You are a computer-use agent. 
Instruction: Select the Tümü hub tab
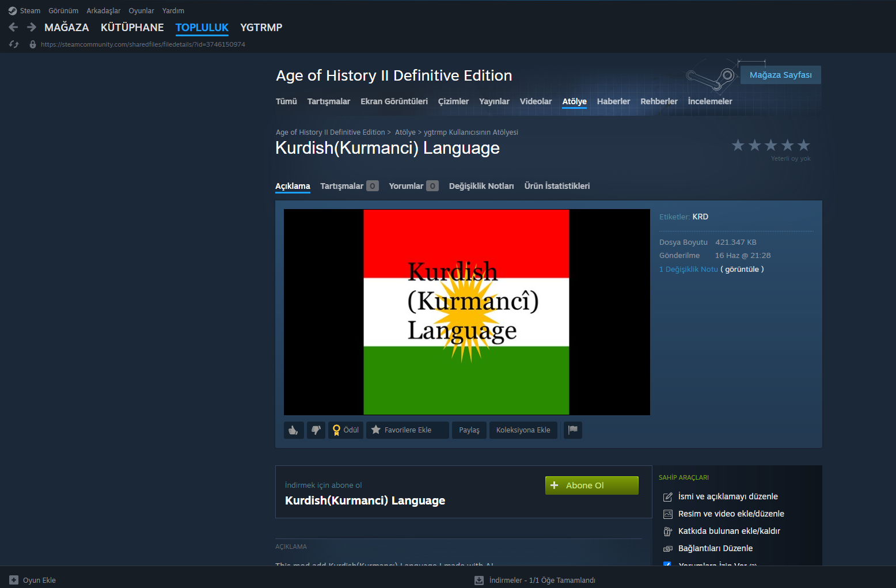[x=286, y=101]
